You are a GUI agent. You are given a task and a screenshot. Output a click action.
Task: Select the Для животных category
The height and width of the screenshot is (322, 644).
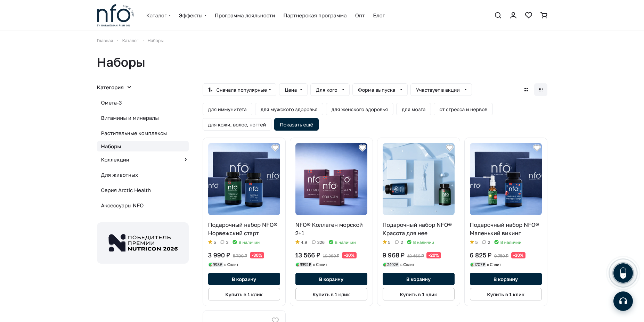tap(119, 175)
